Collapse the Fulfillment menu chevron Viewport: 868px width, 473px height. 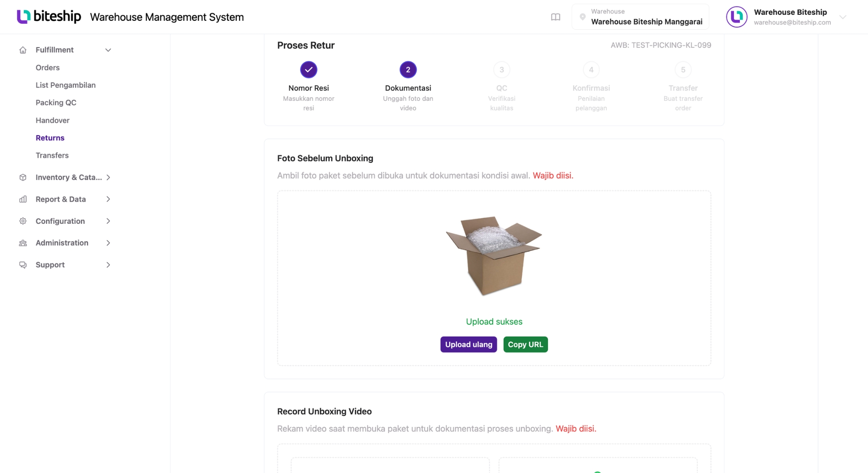(108, 50)
